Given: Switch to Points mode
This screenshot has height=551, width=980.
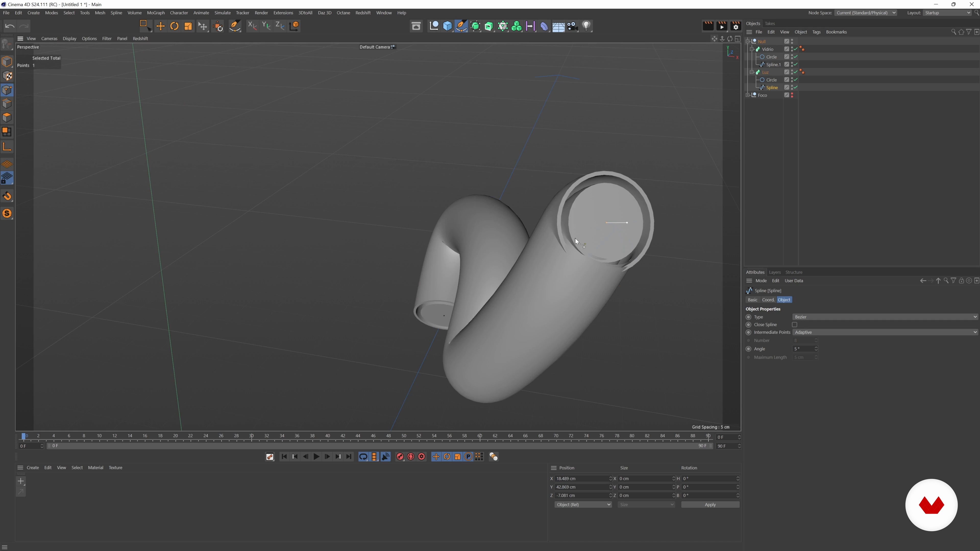Looking at the screenshot, I should pyautogui.click(x=7, y=90).
